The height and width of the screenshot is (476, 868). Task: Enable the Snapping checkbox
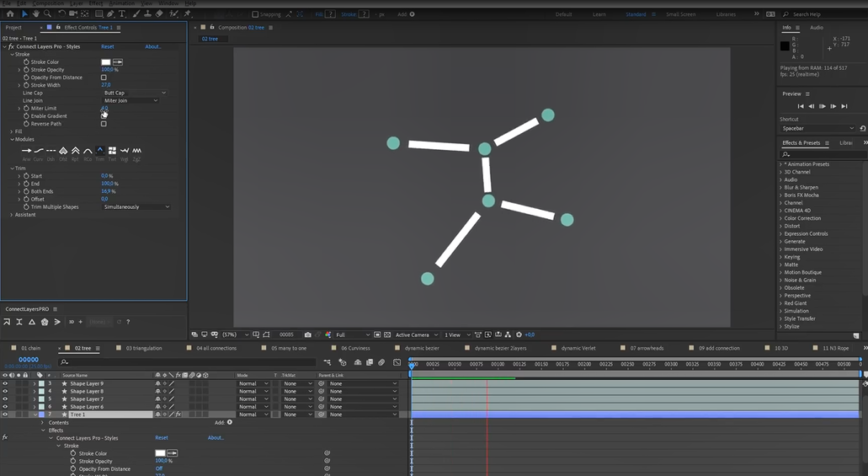click(255, 14)
